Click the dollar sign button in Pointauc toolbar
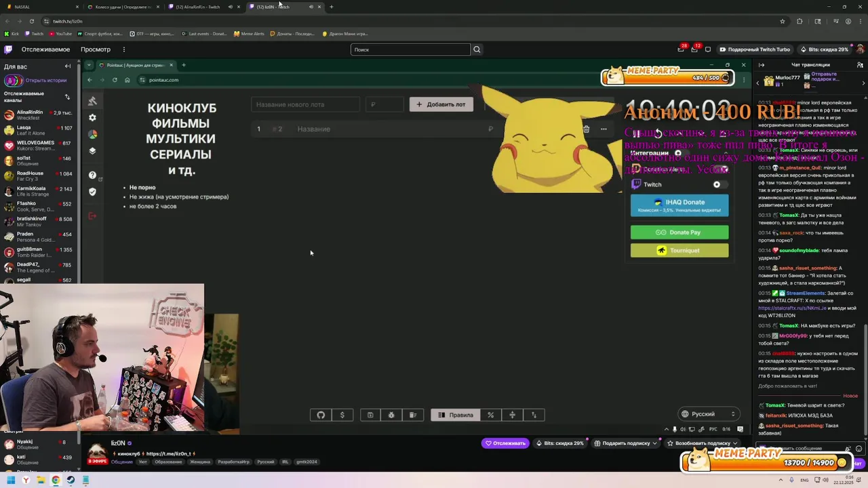 pyautogui.click(x=342, y=415)
